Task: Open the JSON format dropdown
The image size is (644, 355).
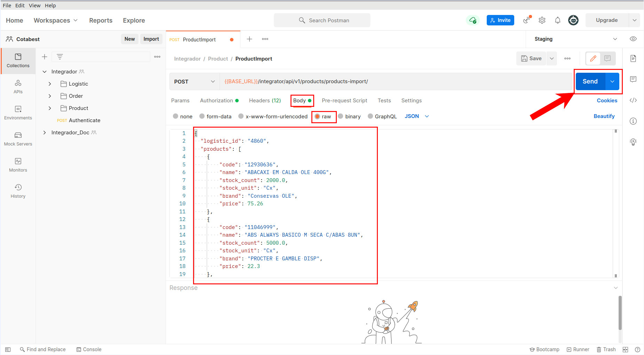Action: click(416, 116)
